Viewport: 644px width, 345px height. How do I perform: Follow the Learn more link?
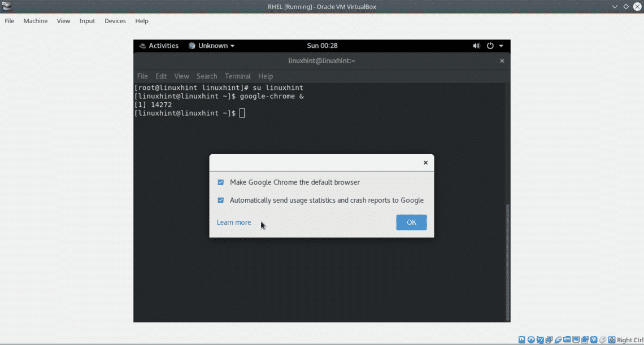[x=234, y=222]
